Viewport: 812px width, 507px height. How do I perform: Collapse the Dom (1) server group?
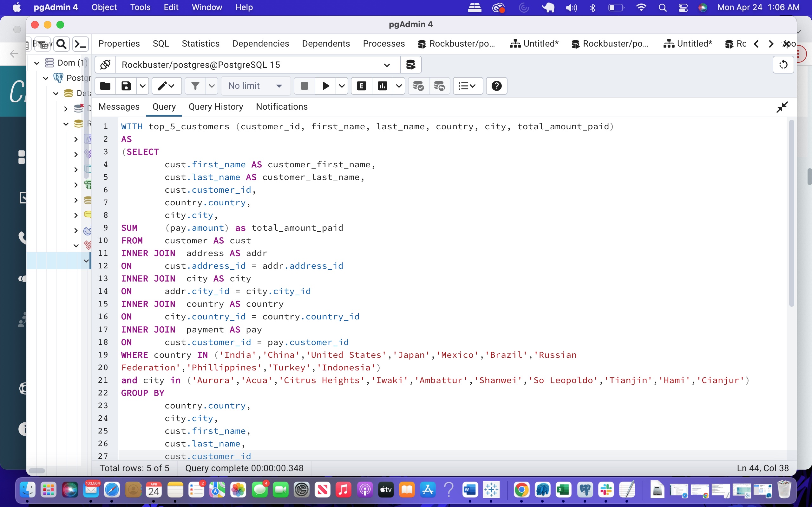pos(37,63)
